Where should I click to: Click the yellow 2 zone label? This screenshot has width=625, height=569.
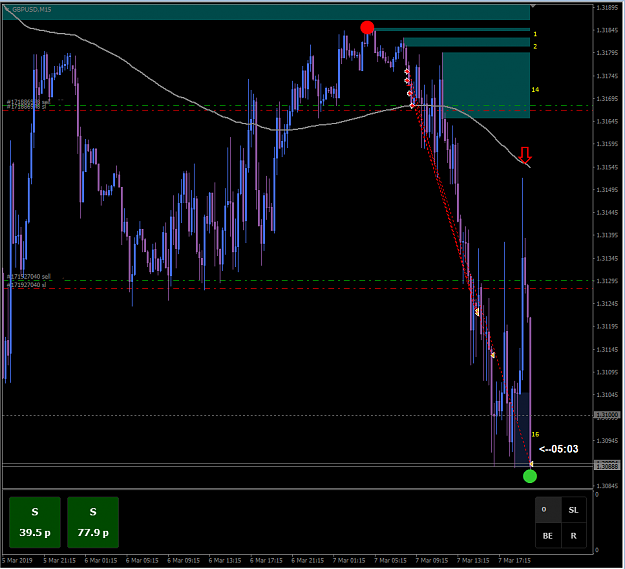(535, 47)
